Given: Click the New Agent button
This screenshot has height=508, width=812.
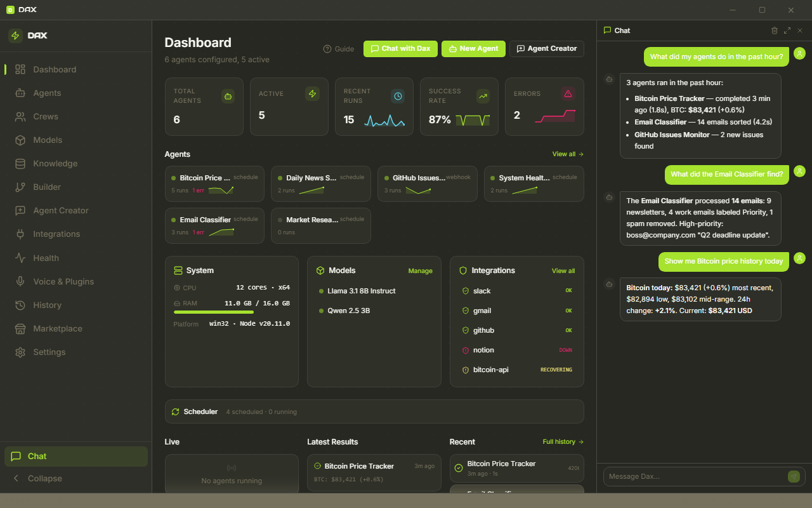Looking at the screenshot, I should [473, 49].
